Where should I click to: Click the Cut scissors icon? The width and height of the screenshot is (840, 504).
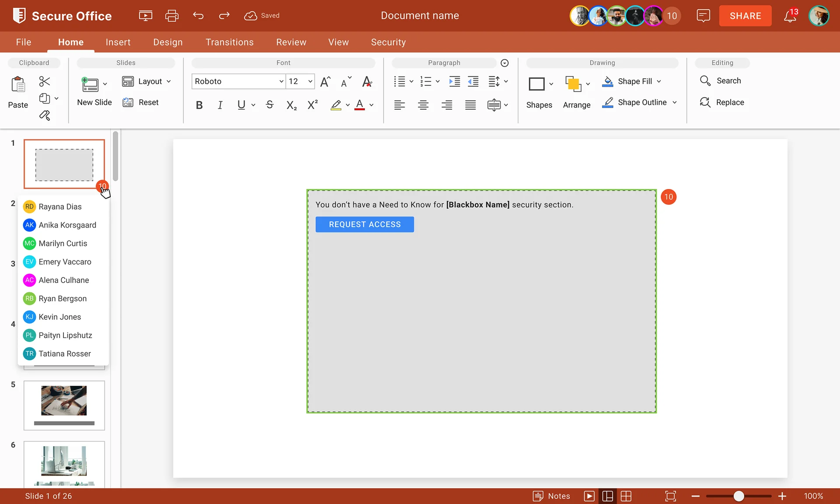[45, 81]
